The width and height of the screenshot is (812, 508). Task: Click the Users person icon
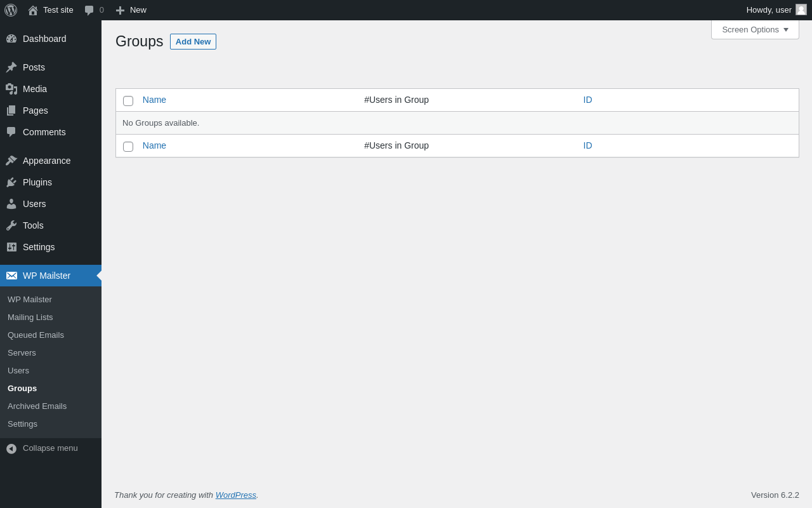(11, 204)
